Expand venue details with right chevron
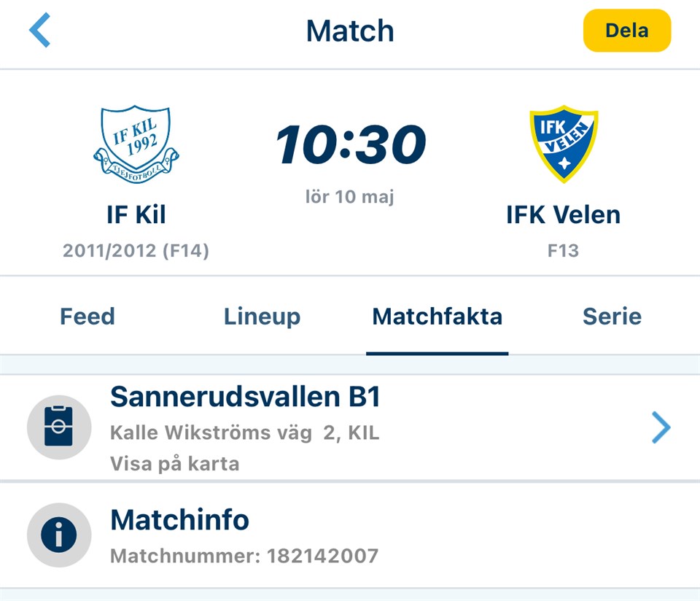Viewport: 700px width, 601px height. pyautogui.click(x=660, y=428)
